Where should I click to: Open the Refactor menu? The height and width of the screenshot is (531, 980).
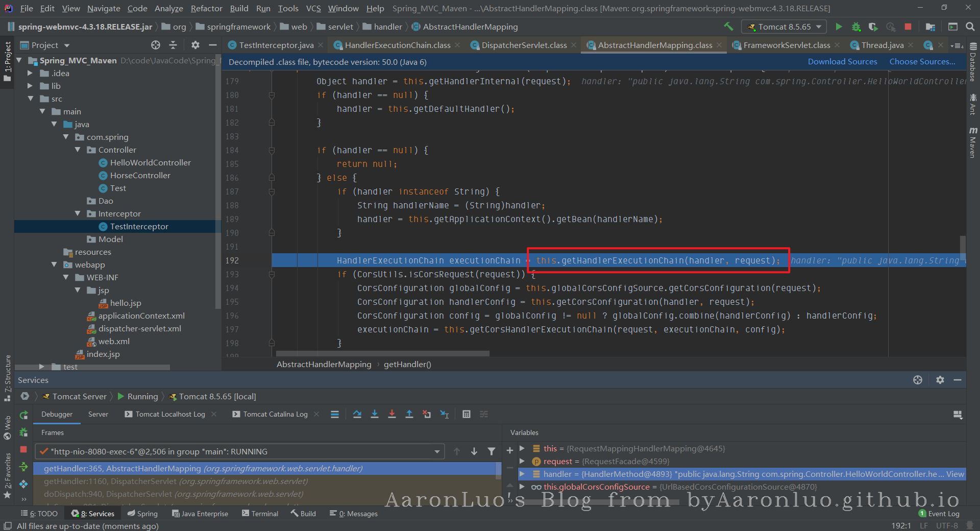[206, 8]
